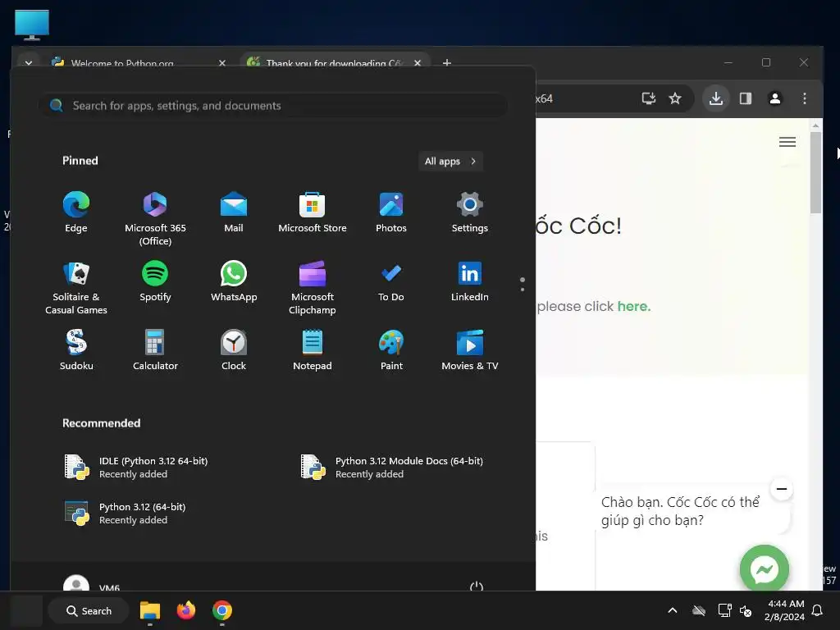The image size is (840, 630).
Task: Open the Cốc Cốc page hamburger menu
Action: pyautogui.click(x=787, y=142)
